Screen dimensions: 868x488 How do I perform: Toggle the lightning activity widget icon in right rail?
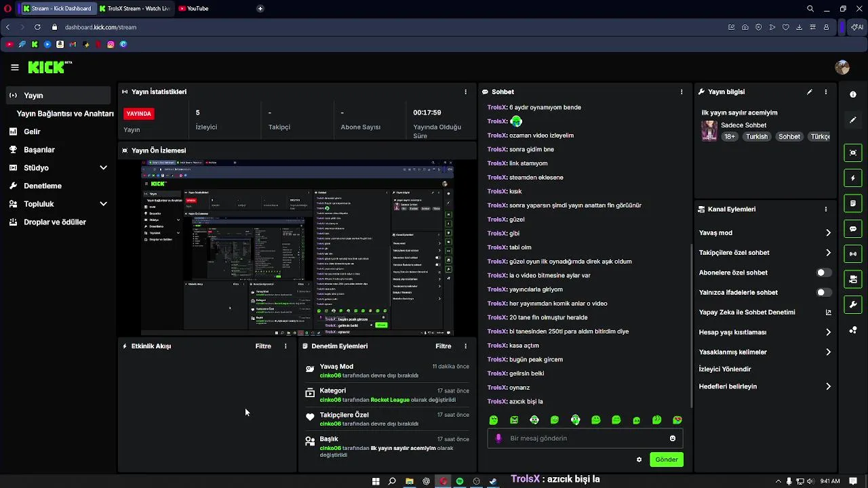click(x=853, y=178)
